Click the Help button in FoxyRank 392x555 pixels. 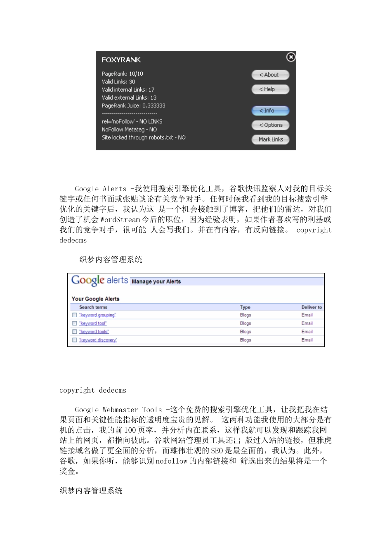(271, 89)
